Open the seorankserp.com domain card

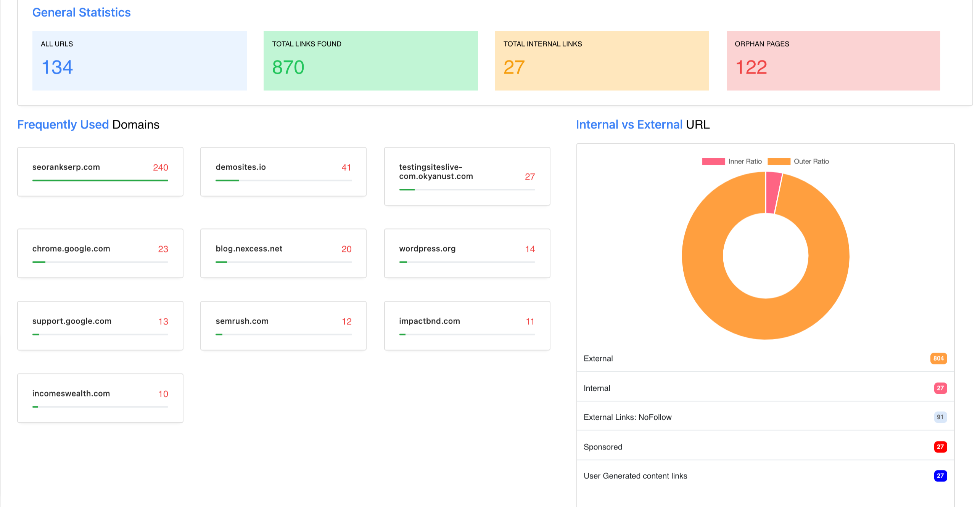[100, 172]
